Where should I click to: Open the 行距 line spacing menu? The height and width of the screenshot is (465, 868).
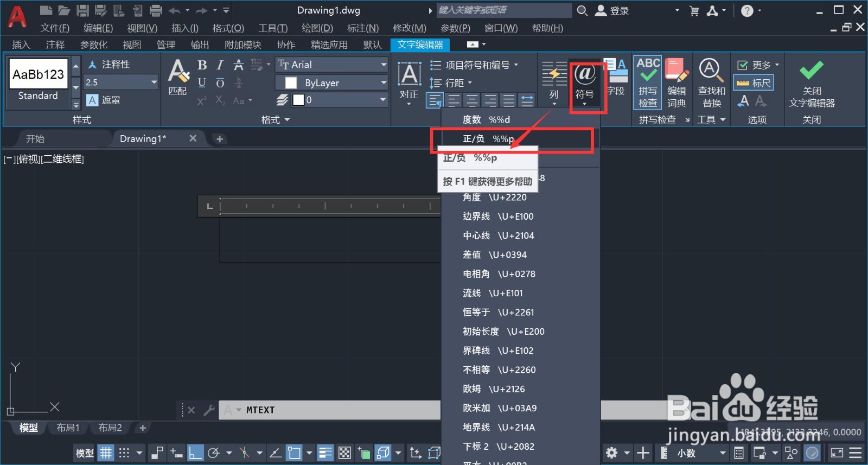coord(451,83)
